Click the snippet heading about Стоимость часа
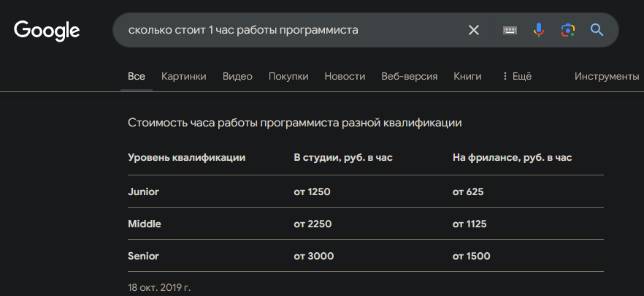 coord(294,123)
